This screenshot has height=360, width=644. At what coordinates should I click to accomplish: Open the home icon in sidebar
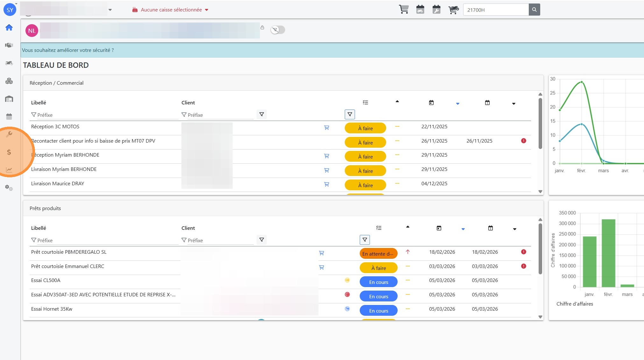9,28
